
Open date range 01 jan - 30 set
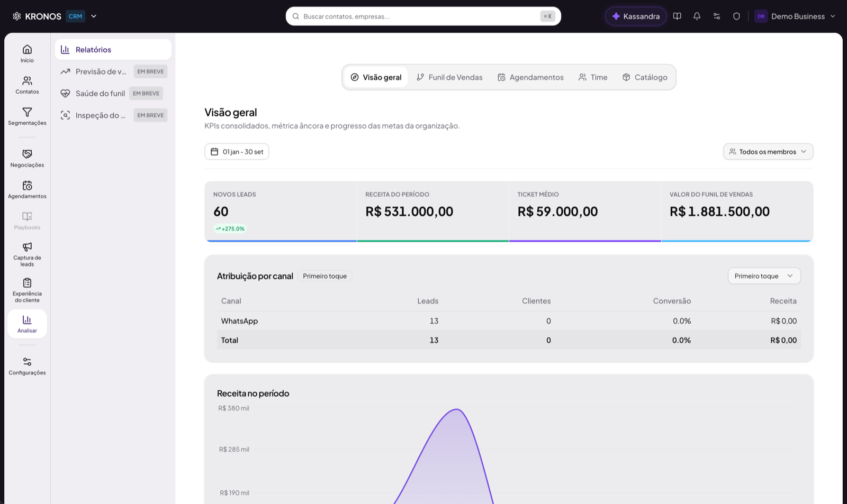pyautogui.click(x=237, y=152)
